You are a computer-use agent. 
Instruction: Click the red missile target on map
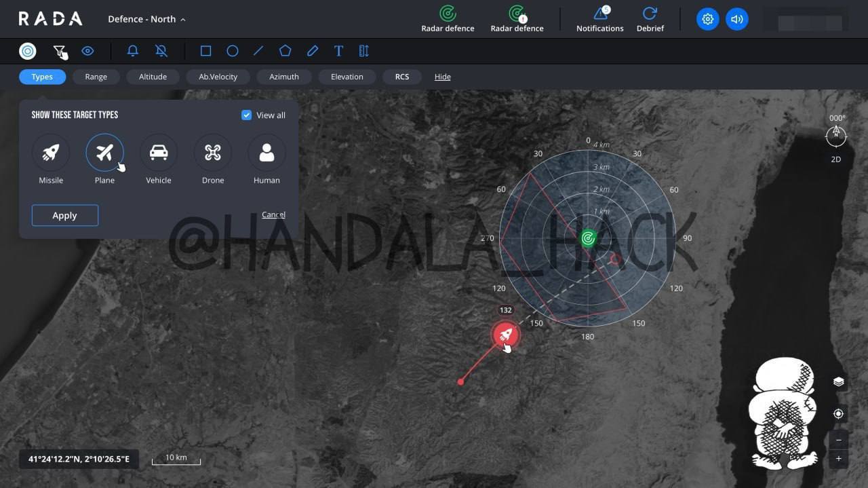coord(505,335)
